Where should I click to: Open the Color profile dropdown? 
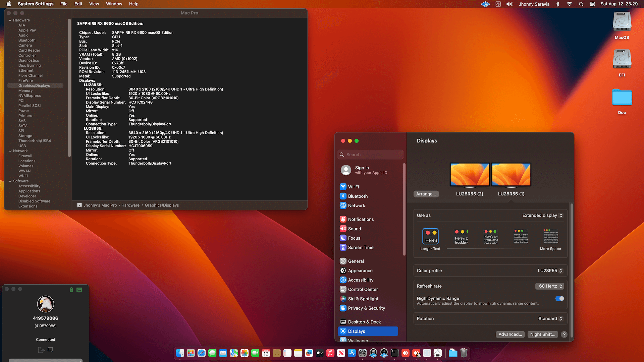[x=550, y=271]
